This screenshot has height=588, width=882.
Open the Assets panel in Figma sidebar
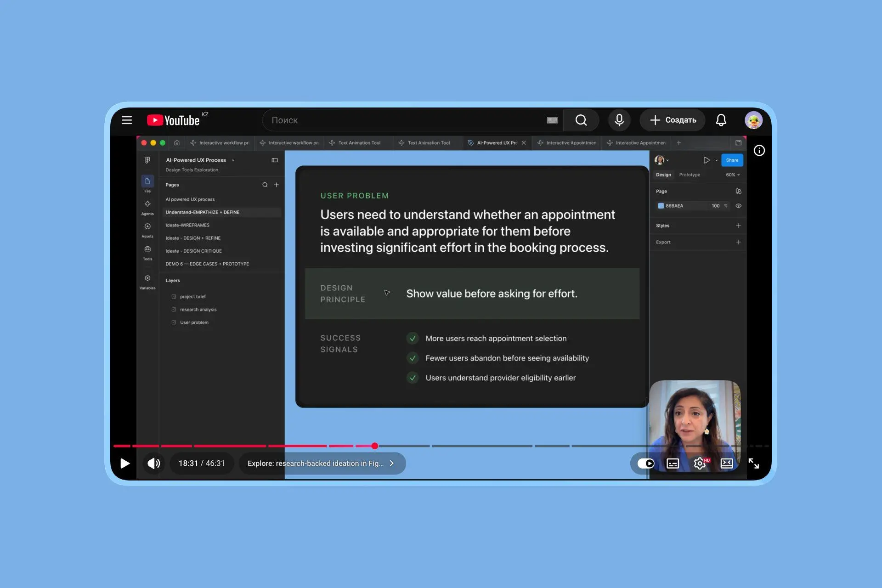click(147, 230)
